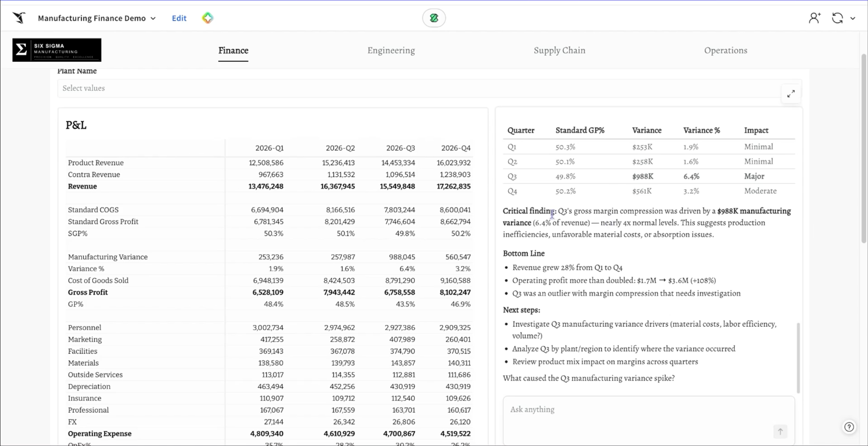Click the bold Revenue row label

click(x=82, y=186)
